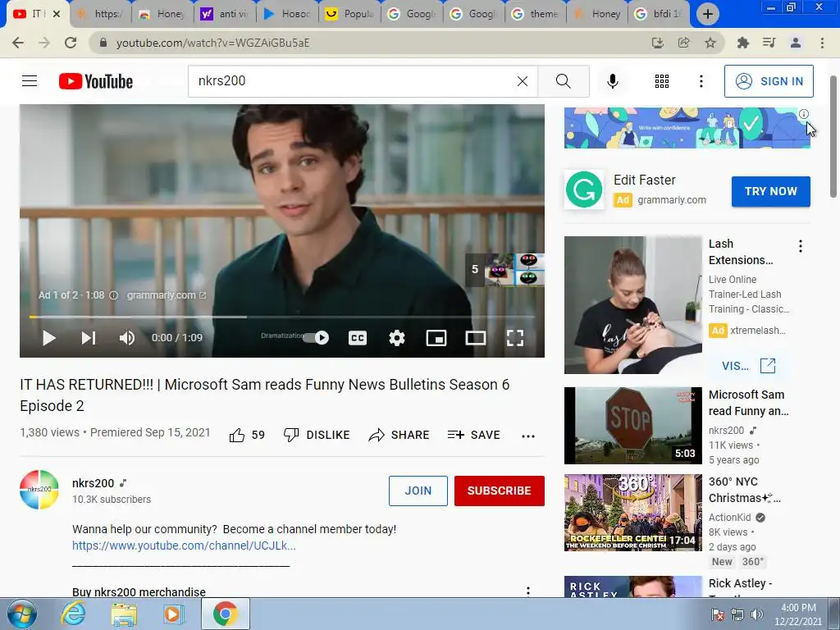Open media controls icon in Chrome toolbar
Image resolution: width=840 pixels, height=630 pixels.
(x=769, y=43)
